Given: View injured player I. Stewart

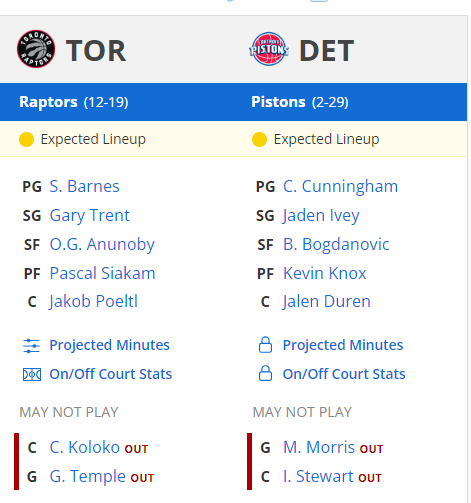Looking at the screenshot, I should click(318, 476).
